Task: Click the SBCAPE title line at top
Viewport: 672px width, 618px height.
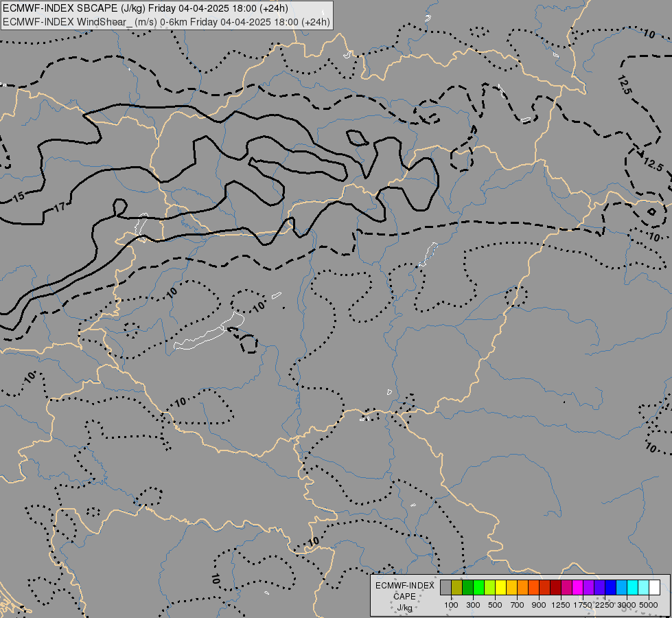Action: [x=146, y=8]
